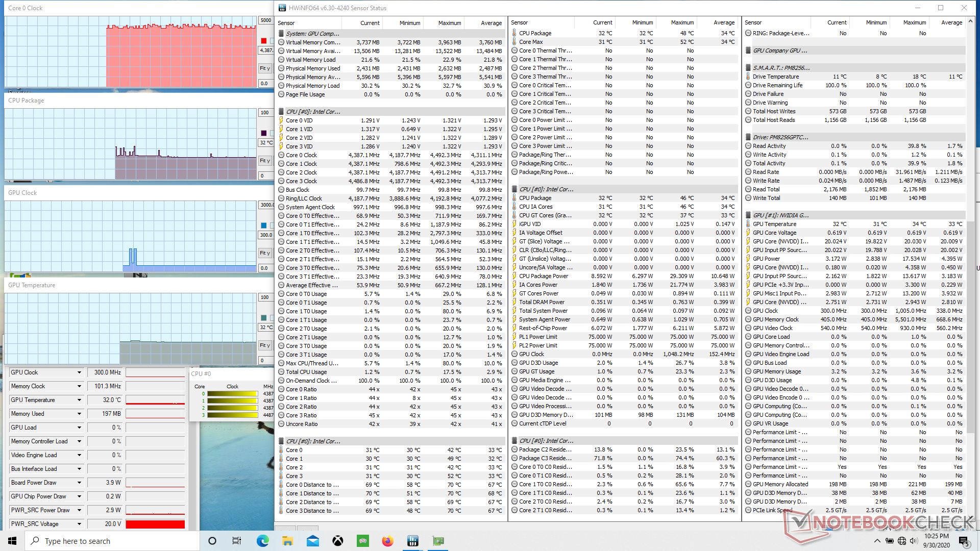Open the Solitaire app on the taskbar

point(362,541)
